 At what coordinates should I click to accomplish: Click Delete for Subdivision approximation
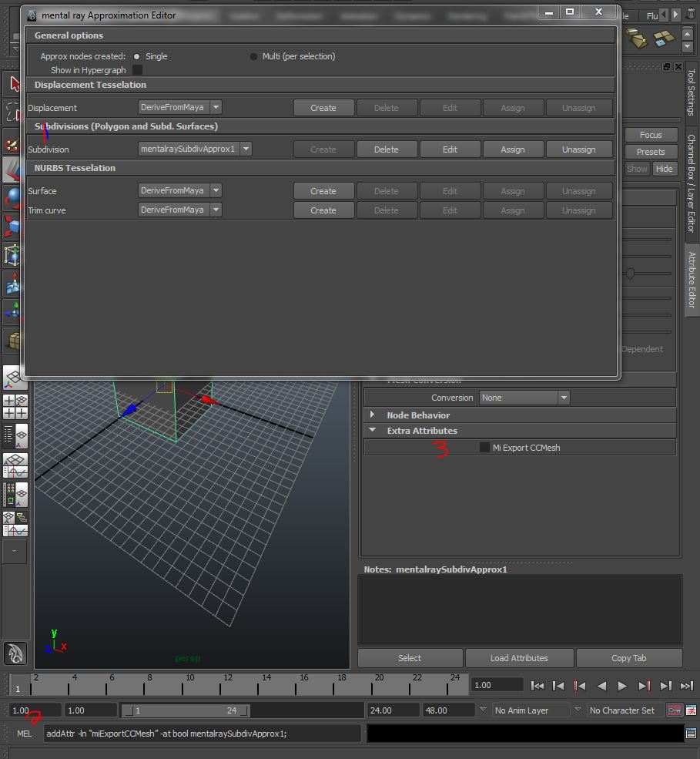(387, 149)
